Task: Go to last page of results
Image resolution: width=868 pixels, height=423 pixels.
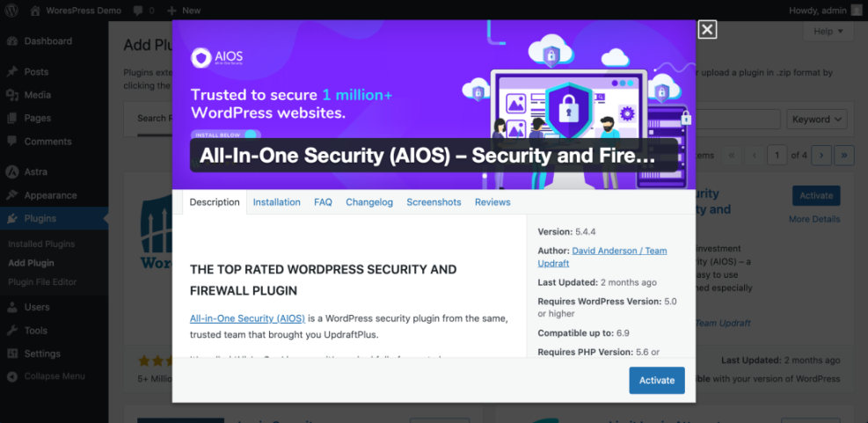Action: (844, 156)
